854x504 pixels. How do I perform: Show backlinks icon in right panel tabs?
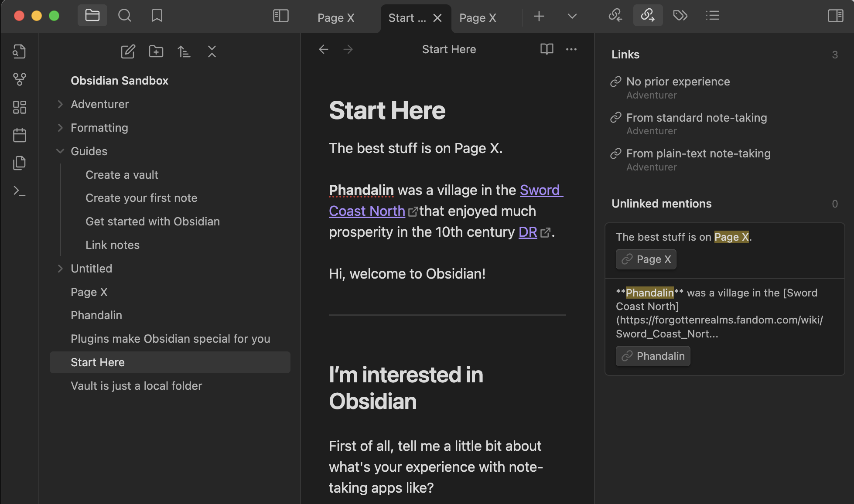615,16
